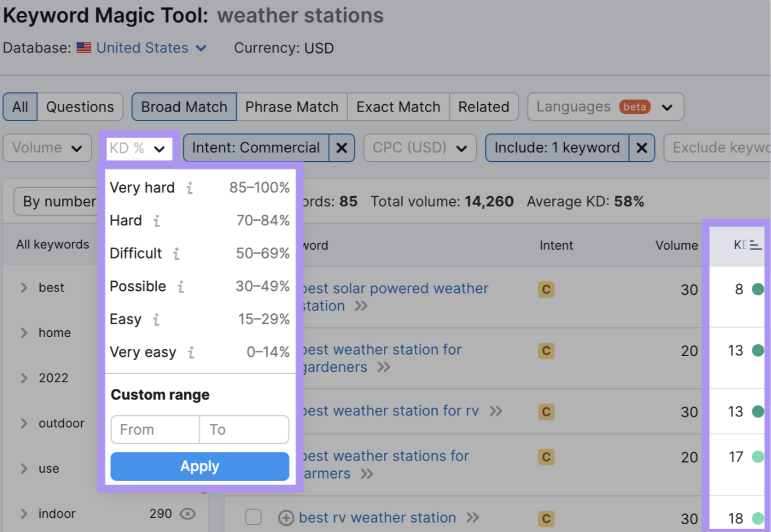Click the info icon beside Possible difficulty
771x532 pixels.
[x=180, y=286]
